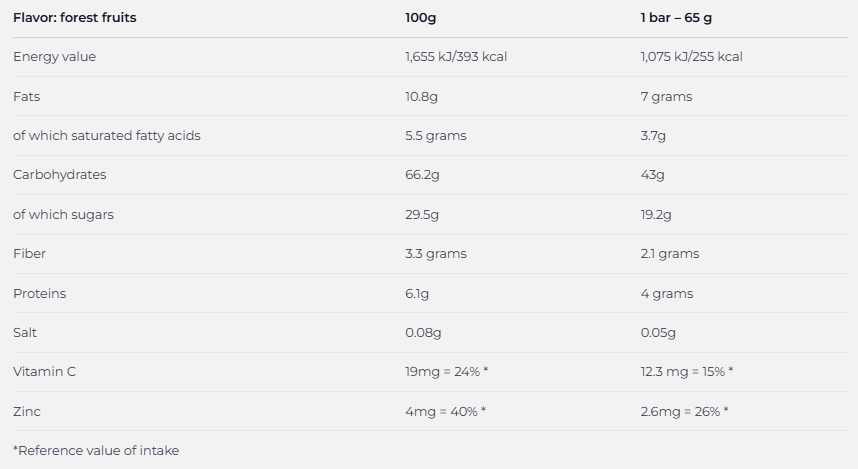Click the "1,075 kJ/255 kcal" energy cell
The height and width of the screenshot is (469, 858).
[x=691, y=57]
